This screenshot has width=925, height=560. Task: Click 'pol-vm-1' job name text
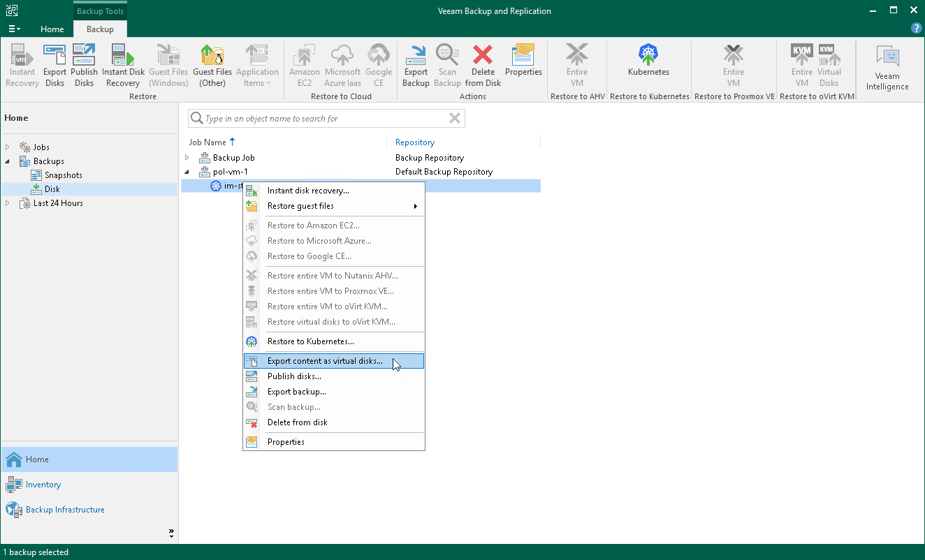(231, 172)
